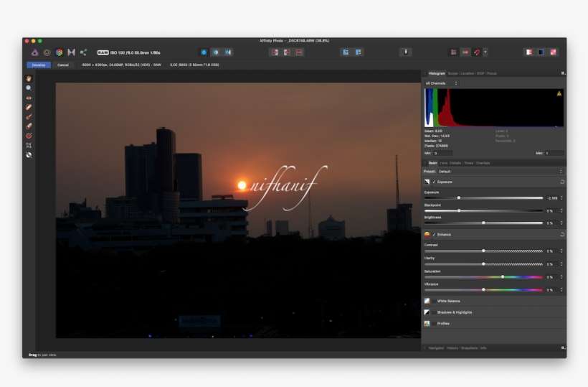Toggle the red magnet Snapping icon

477,52
